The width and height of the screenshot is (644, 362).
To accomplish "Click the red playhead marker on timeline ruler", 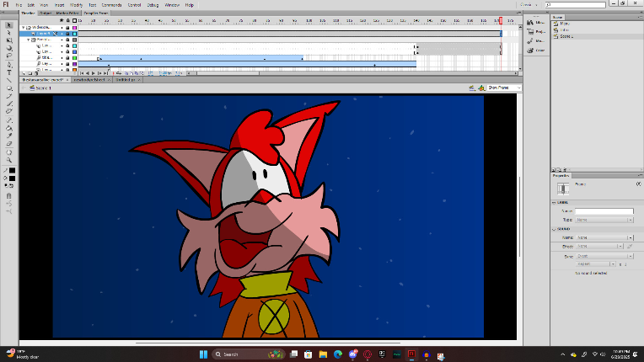I will click(501, 20).
